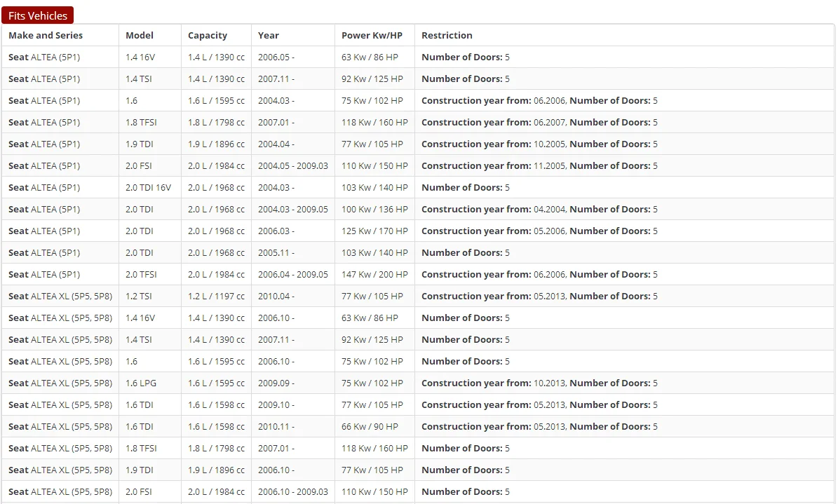This screenshot has height=504, width=838.
Task: Click the 1.2 L / 1197 cc capacity
Action: coord(217,296)
